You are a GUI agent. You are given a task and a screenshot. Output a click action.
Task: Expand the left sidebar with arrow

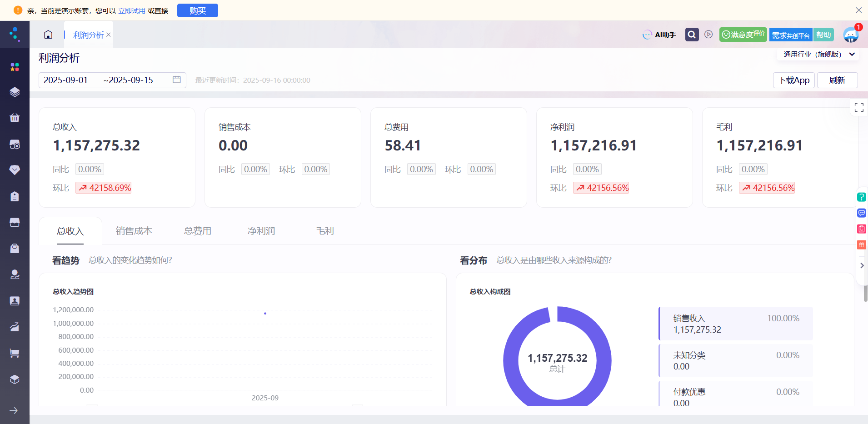tap(14, 410)
